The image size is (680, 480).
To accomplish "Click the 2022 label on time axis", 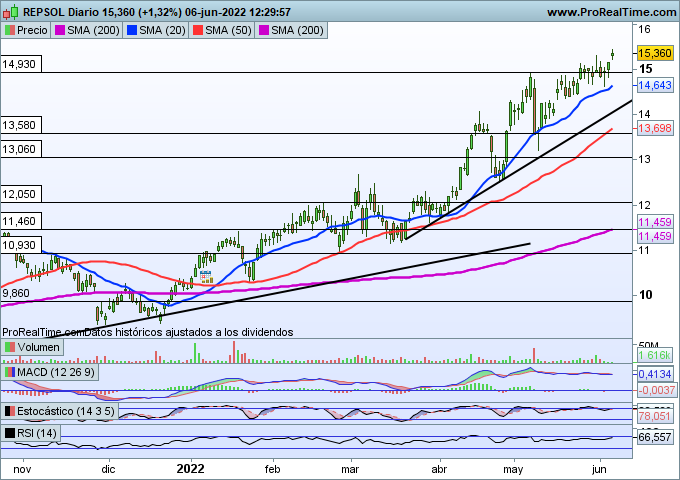I will coord(190,469).
